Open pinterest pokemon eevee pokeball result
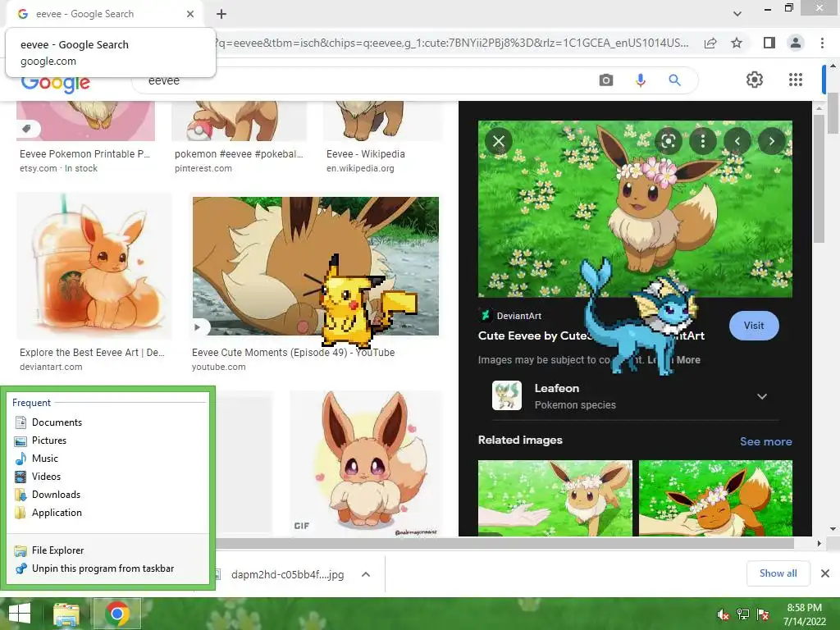 (239, 121)
